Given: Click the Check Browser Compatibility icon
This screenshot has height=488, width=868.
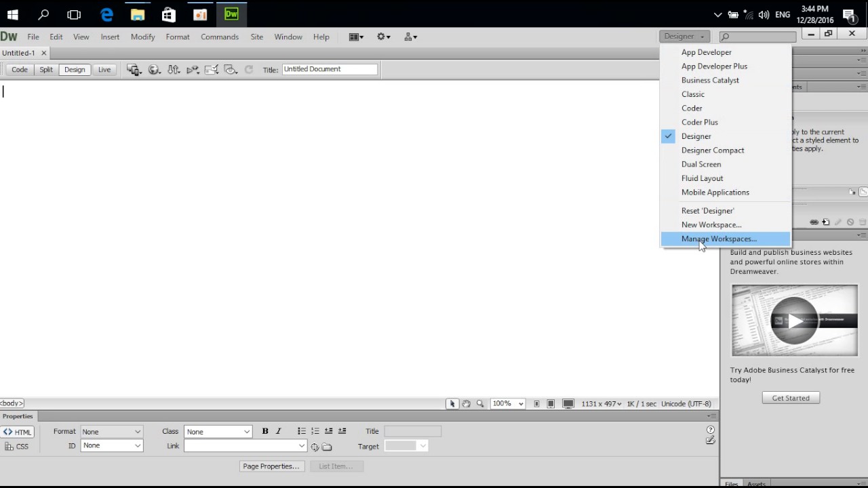Looking at the screenshot, I should (x=212, y=70).
